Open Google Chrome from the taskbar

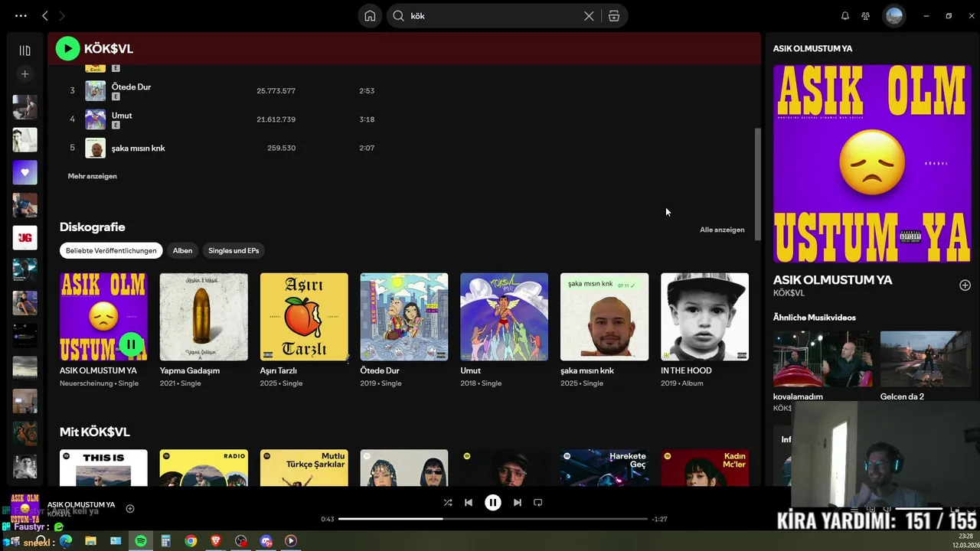(x=191, y=541)
